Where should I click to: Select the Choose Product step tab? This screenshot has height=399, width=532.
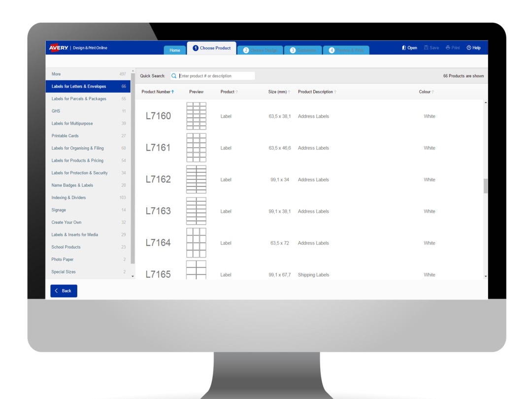[x=212, y=48]
